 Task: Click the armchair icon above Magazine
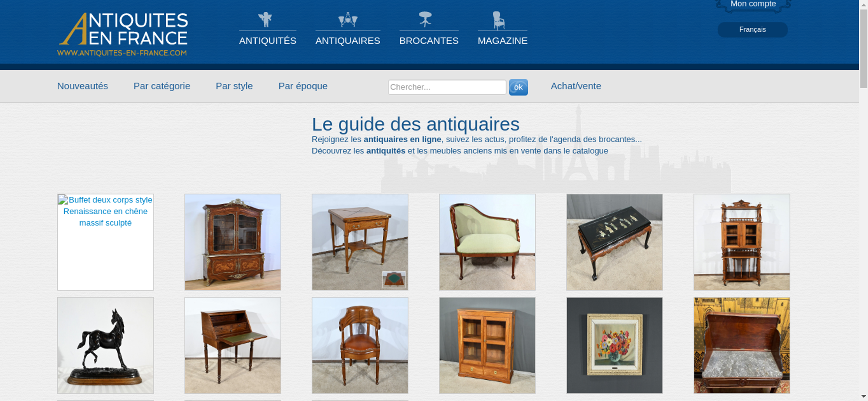(499, 20)
